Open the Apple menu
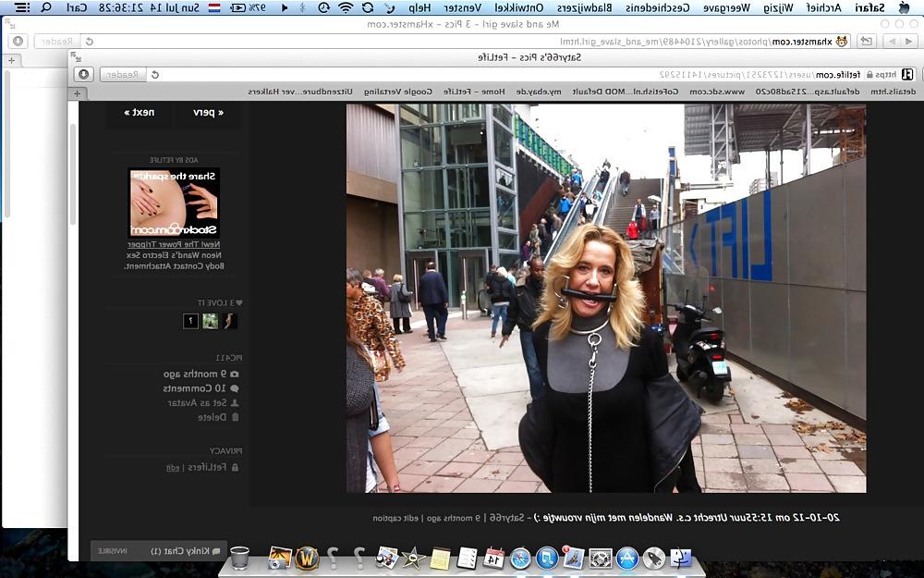The width and height of the screenshot is (924, 578). click(905, 7)
